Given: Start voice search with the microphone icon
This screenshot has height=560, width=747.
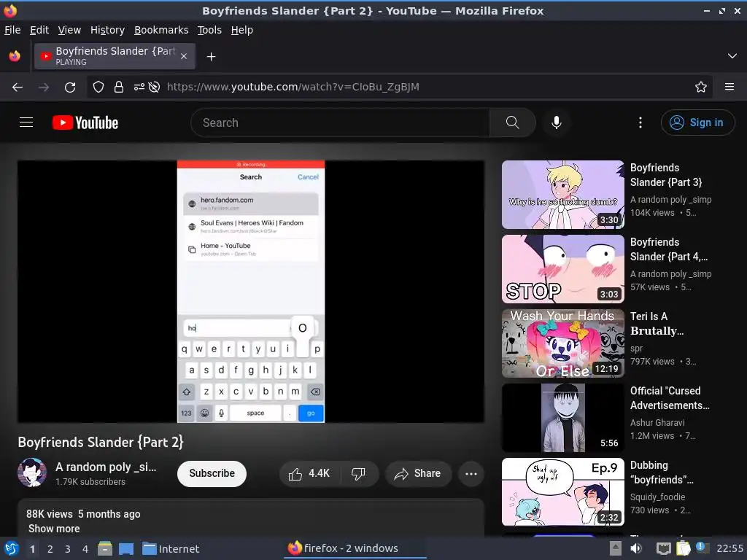Looking at the screenshot, I should coord(557,122).
